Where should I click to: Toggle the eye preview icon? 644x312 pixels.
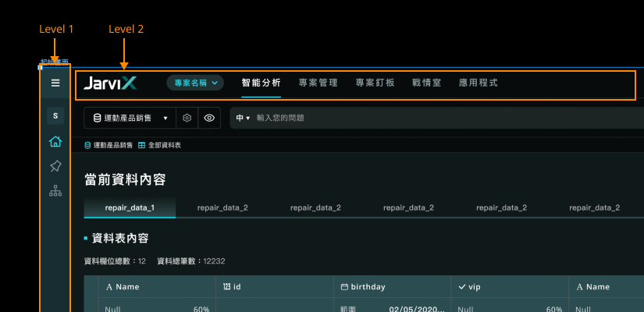[x=209, y=119]
